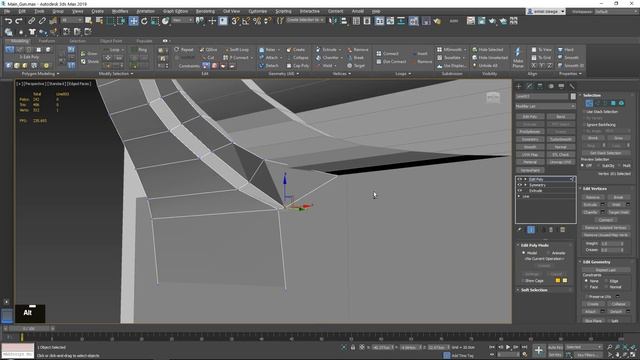
Task: Click Hide Selected in the ribbon
Action: pos(488,50)
